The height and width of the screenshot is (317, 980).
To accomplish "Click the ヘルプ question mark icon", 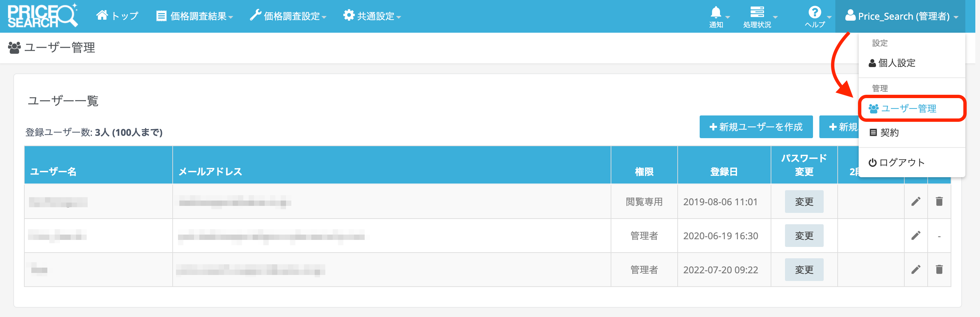I will point(815,16).
